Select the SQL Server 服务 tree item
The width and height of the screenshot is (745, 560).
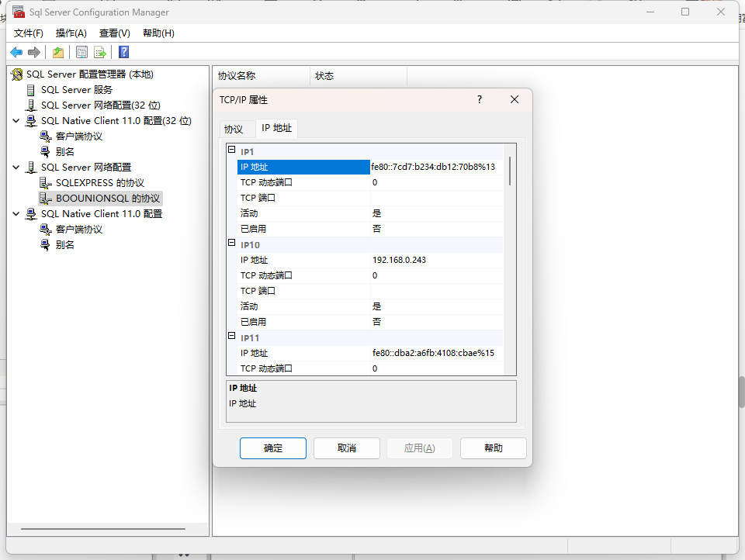77,90
